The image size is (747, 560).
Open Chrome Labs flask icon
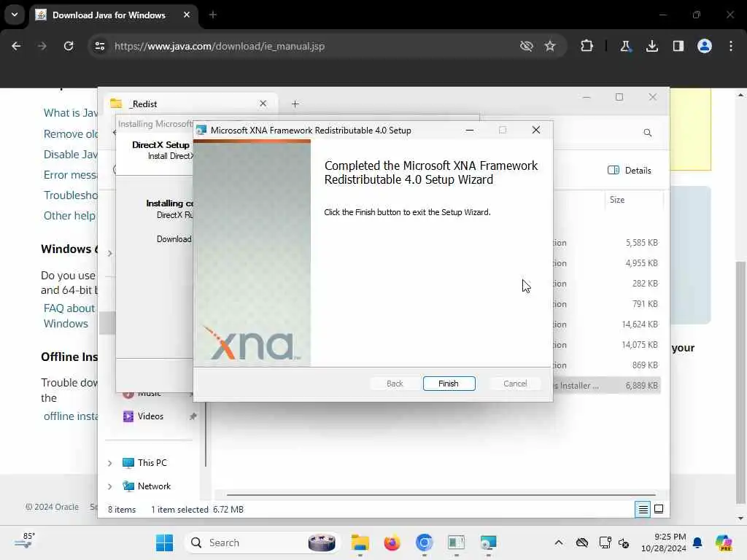click(625, 46)
